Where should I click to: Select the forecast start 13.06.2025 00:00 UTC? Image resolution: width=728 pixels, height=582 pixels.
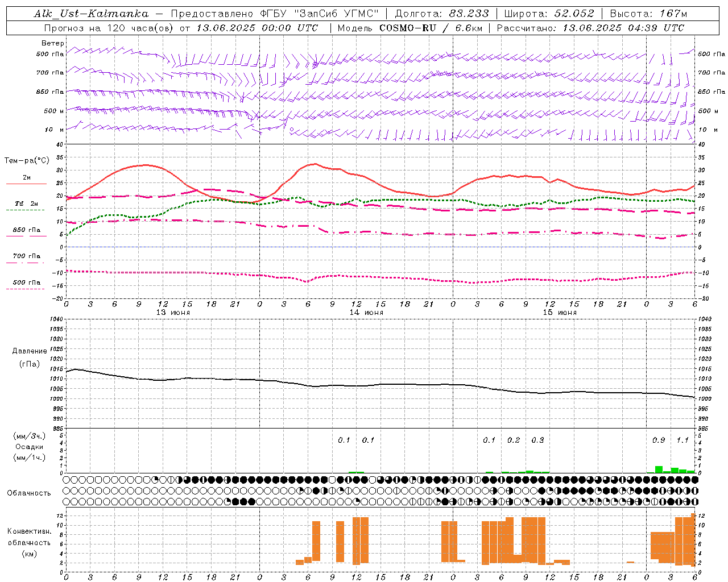tap(257, 28)
